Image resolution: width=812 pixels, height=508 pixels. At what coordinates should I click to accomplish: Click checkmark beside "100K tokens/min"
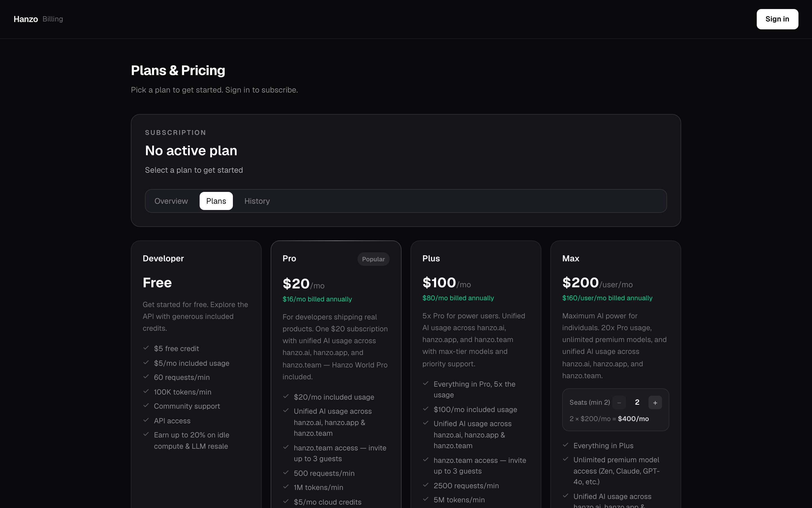pos(146,391)
